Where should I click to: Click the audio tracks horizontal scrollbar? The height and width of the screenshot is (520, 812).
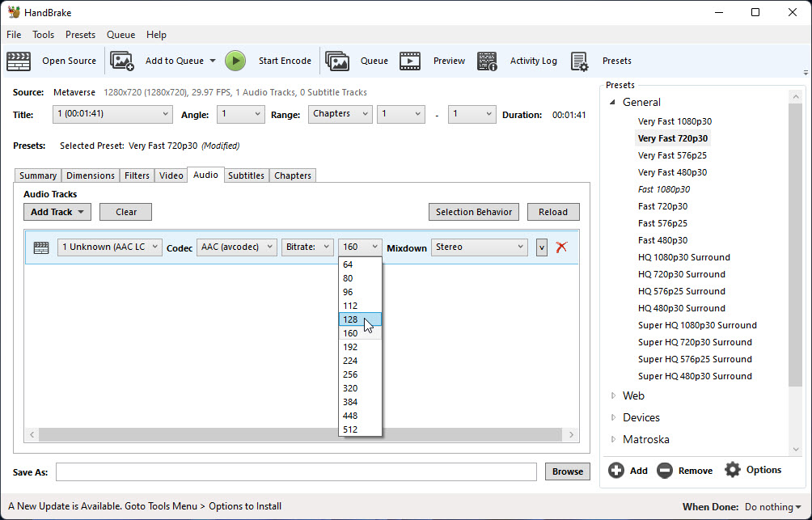point(302,434)
